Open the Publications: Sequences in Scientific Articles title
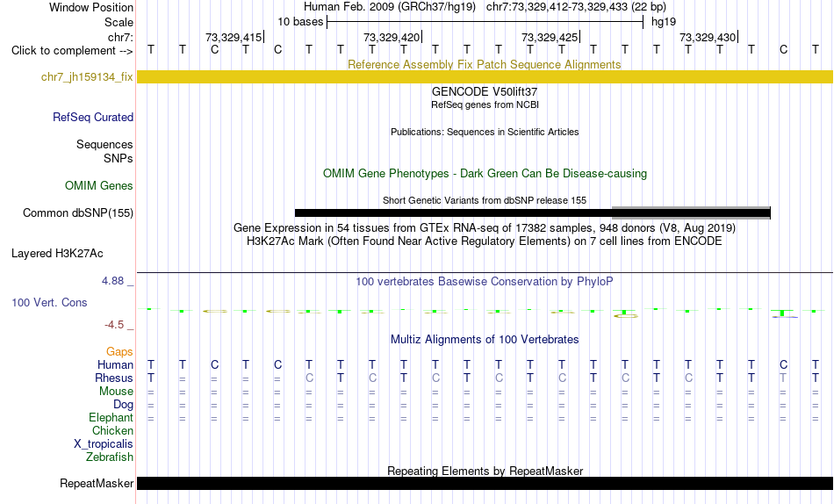This screenshot has height=504, width=834. [x=485, y=132]
